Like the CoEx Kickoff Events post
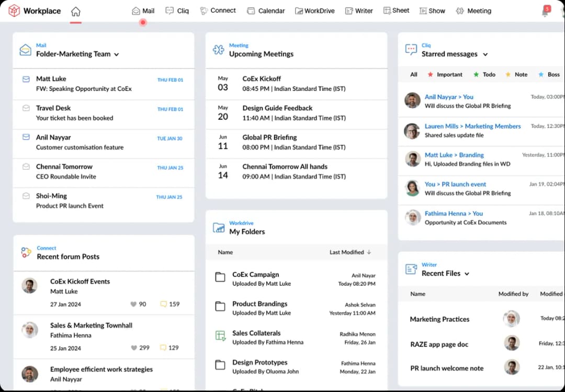Viewport: 565px width, 392px height. click(x=133, y=304)
